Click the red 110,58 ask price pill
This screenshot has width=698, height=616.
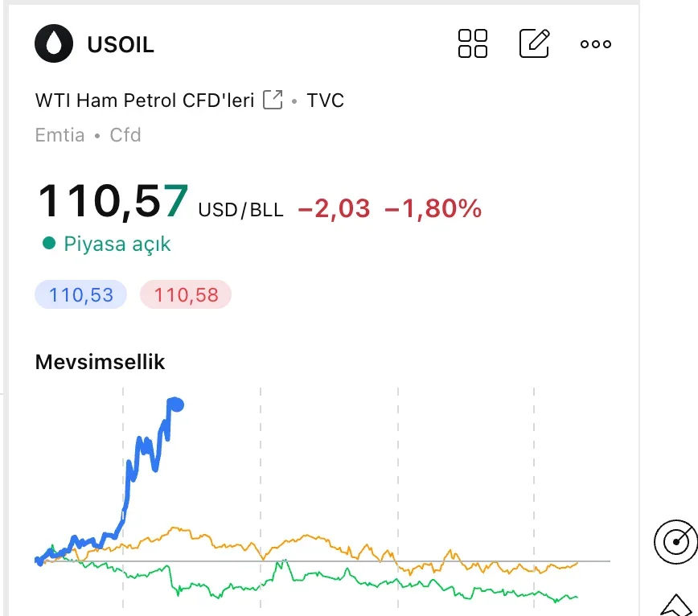click(x=186, y=295)
